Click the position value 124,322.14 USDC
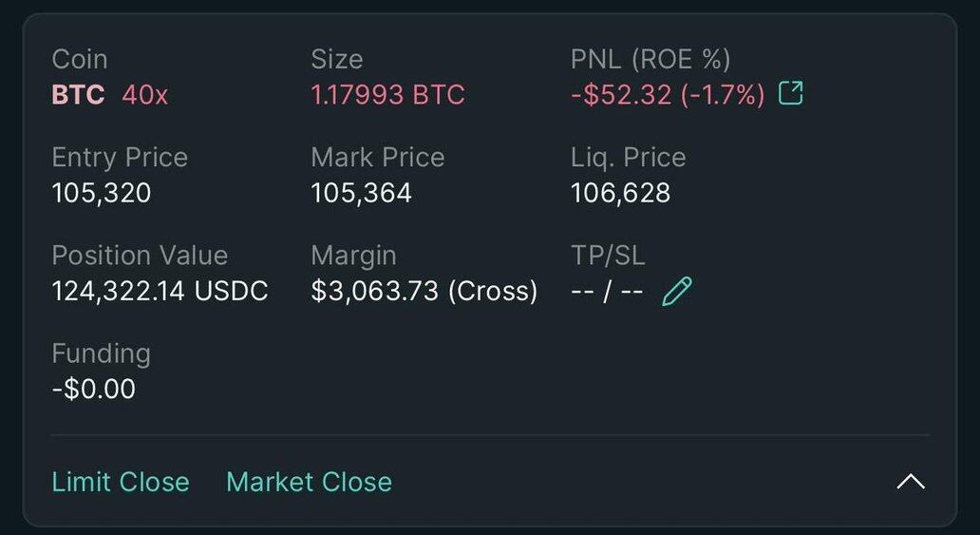Screen dimensions: 980x535 [160, 291]
